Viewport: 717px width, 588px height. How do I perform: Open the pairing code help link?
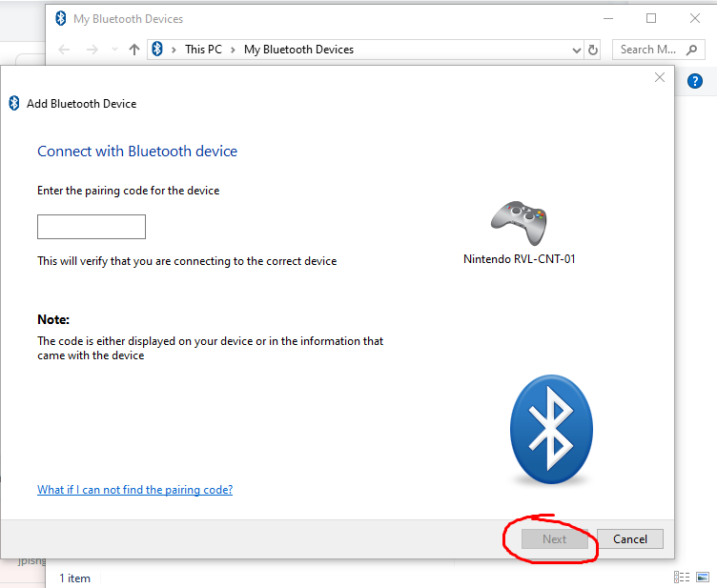click(x=134, y=490)
